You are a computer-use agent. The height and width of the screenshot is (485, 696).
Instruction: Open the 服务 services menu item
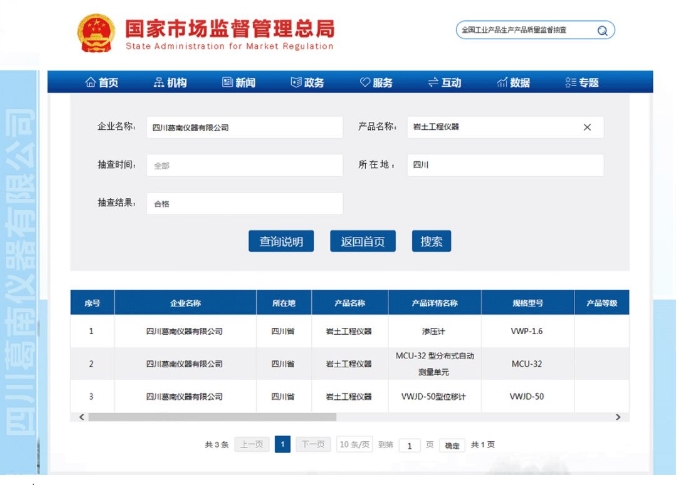point(376,83)
